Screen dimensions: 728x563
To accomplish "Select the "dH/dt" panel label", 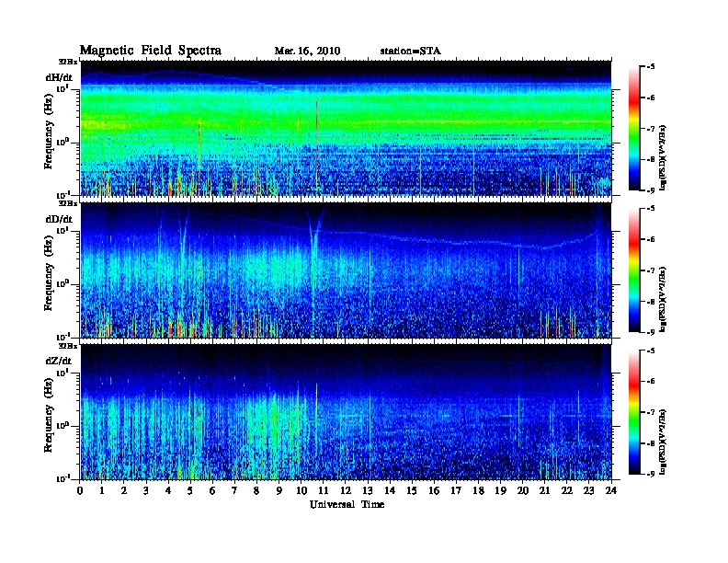I will (59, 77).
